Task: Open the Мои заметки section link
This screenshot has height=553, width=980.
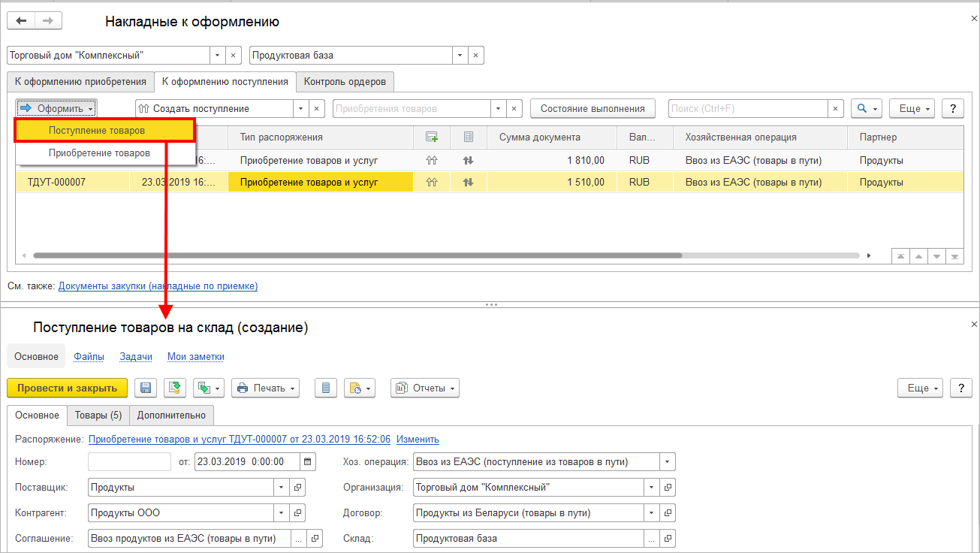Action: [x=196, y=356]
